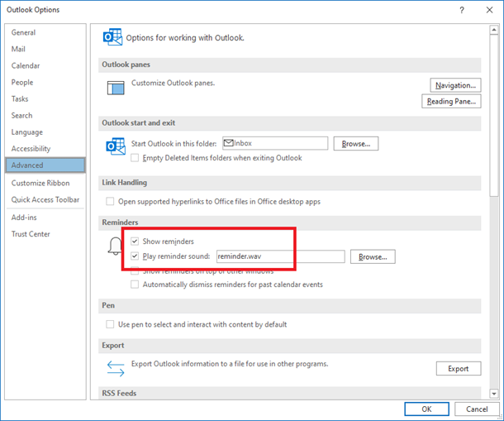Viewport: 504px width, 421px height.
Task: Open the Language options category
Action: (26, 132)
